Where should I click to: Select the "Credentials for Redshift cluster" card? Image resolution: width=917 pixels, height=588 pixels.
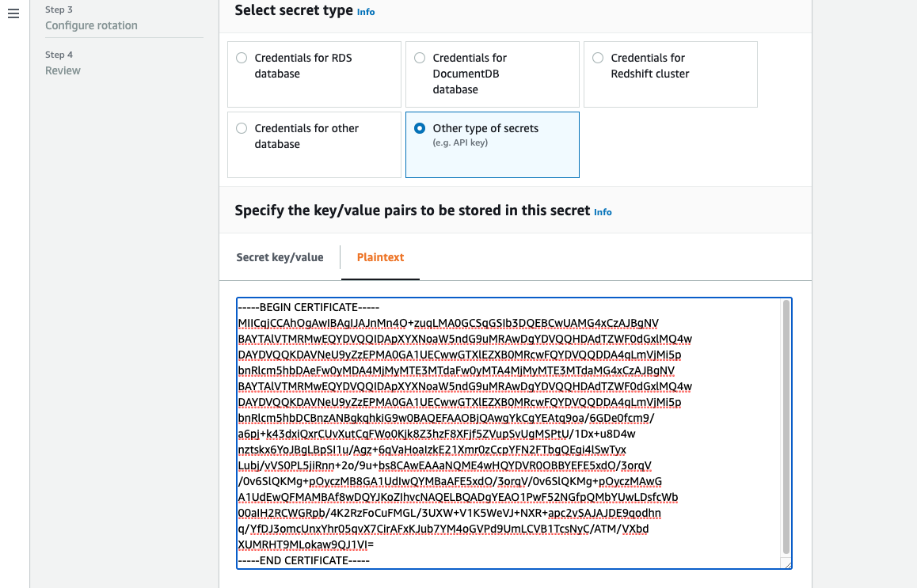tap(670, 74)
